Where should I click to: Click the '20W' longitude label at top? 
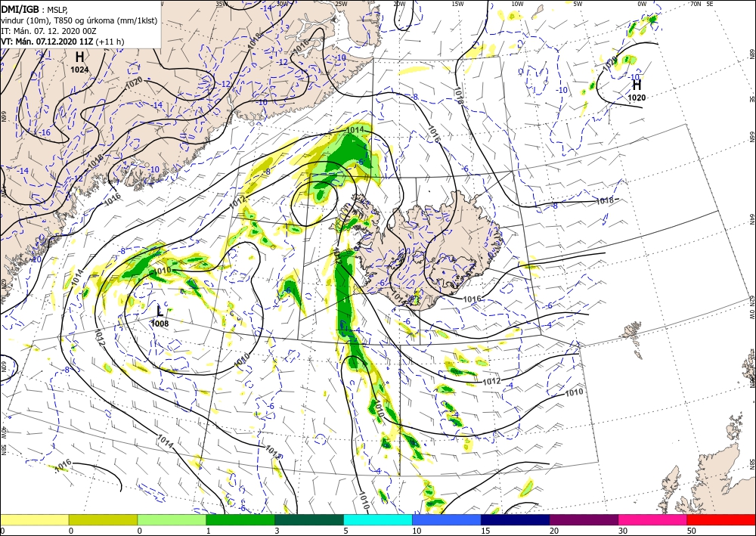point(399,4)
